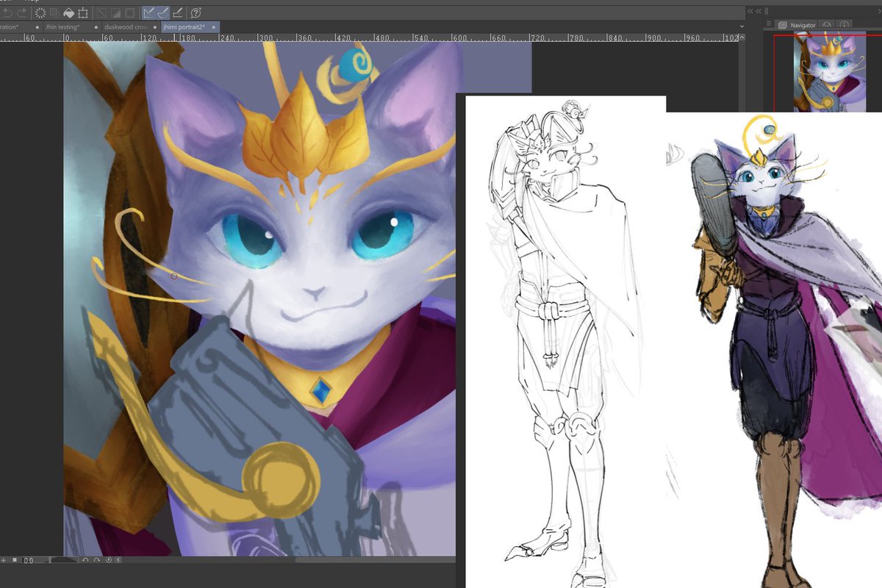The height and width of the screenshot is (588, 882).
Task: Toggle the Snap to Grid button
Action: click(x=178, y=12)
